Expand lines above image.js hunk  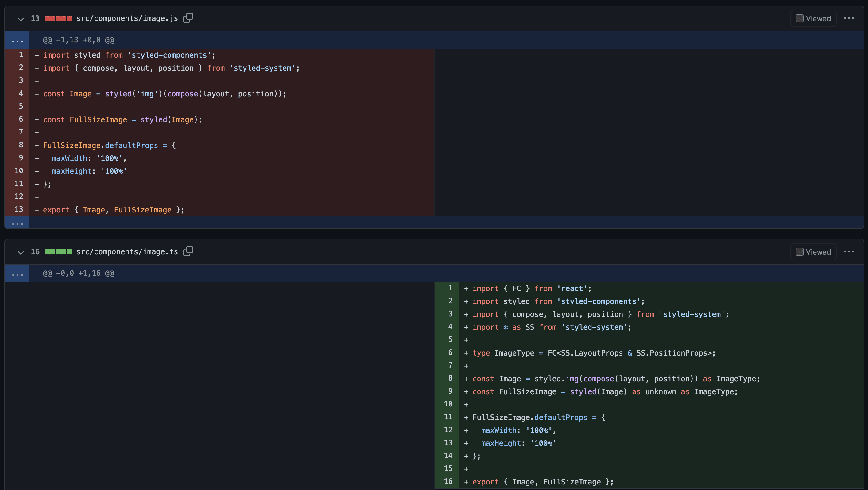click(x=17, y=40)
